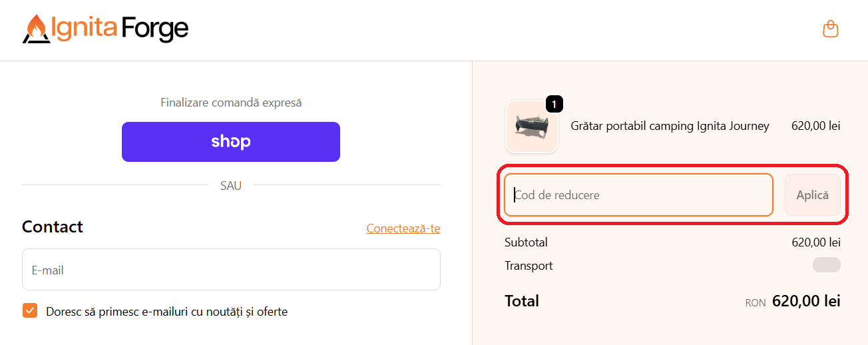The height and width of the screenshot is (345, 868).
Task: Follow the Conectează-te login link
Action: pyautogui.click(x=403, y=228)
